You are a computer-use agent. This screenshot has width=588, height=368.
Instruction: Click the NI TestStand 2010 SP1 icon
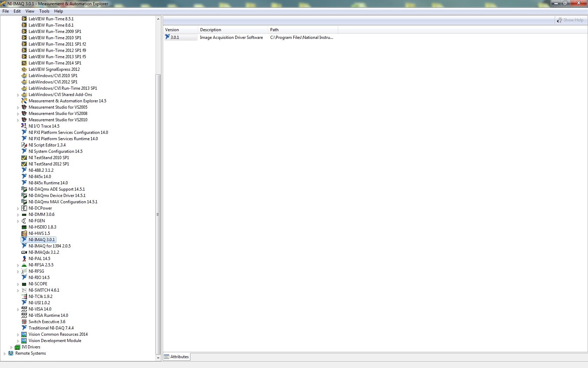pyautogui.click(x=24, y=158)
